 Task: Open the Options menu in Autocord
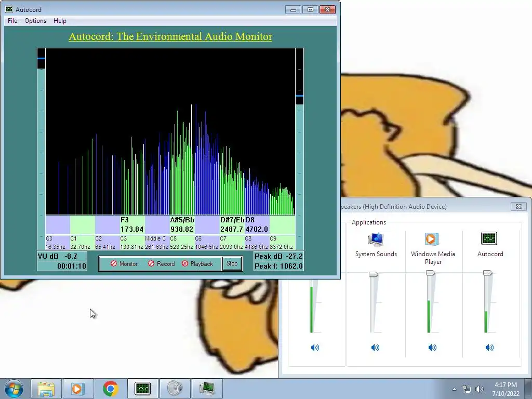pyautogui.click(x=35, y=21)
